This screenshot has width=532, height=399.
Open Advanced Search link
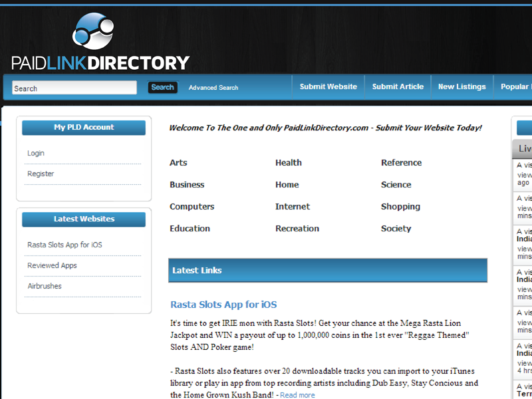point(213,88)
